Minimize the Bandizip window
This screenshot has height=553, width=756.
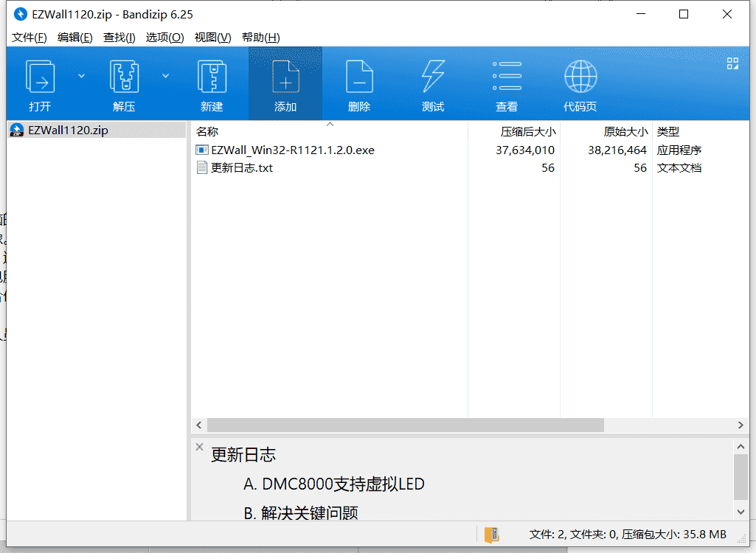coord(641,14)
